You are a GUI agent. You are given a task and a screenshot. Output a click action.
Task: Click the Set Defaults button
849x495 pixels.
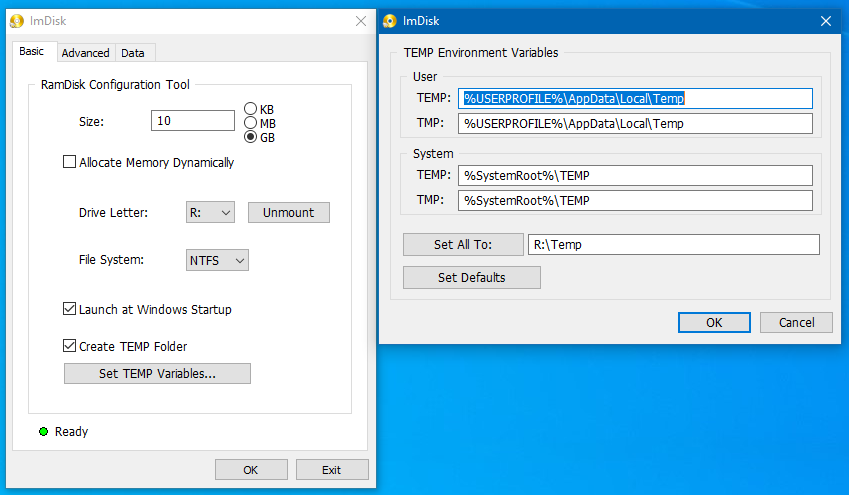click(x=472, y=278)
